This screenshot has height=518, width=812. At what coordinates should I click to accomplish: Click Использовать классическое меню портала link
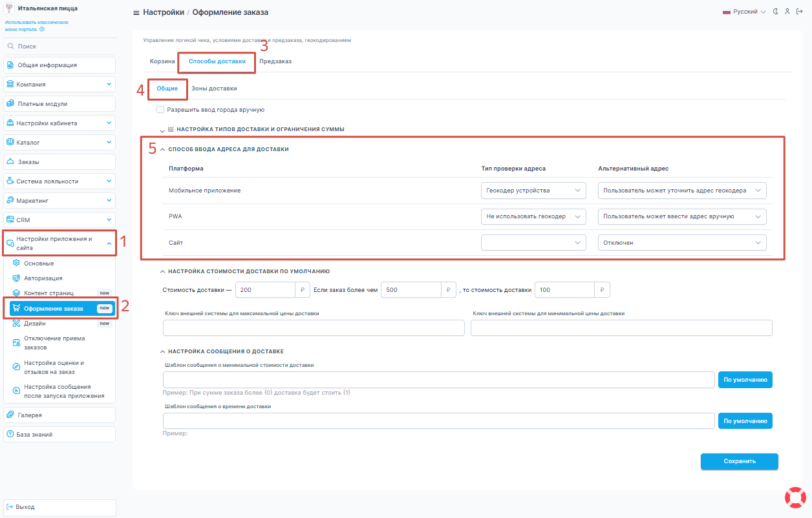click(37, 26)
